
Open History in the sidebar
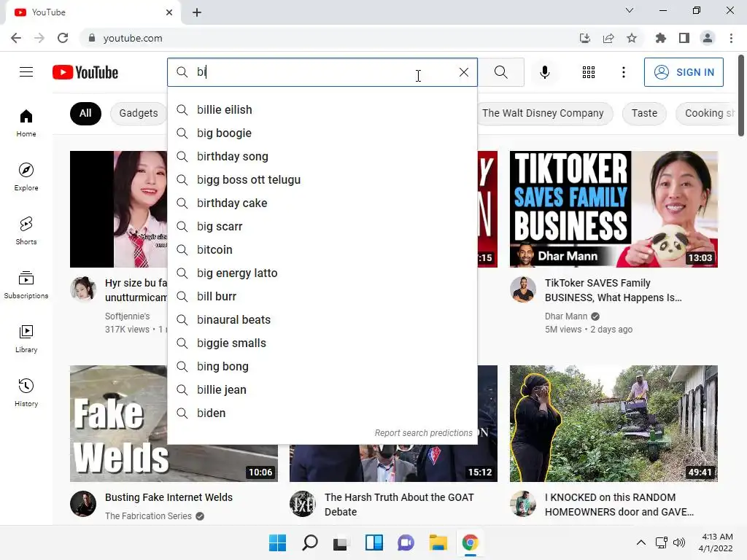point(26,392)
